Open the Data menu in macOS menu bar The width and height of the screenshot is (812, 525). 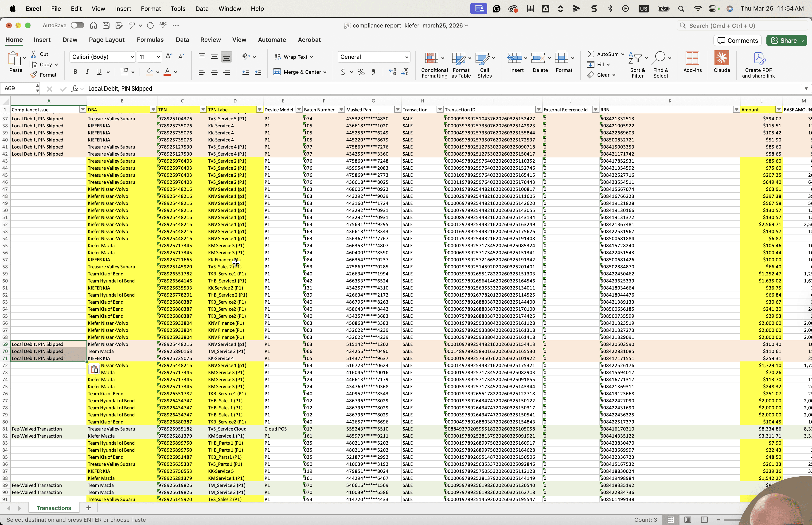[x=202, y=8]
